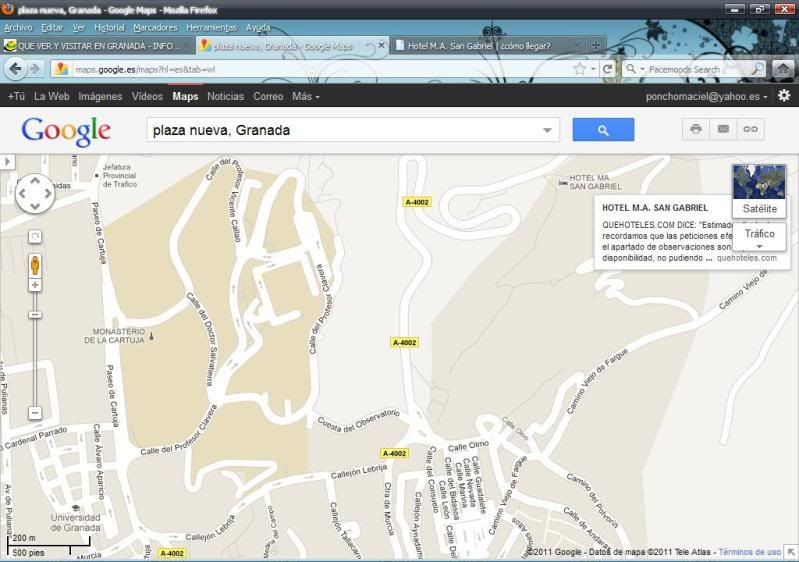
Task: Pan the map down arrow
Action: [x=35, y=206]
